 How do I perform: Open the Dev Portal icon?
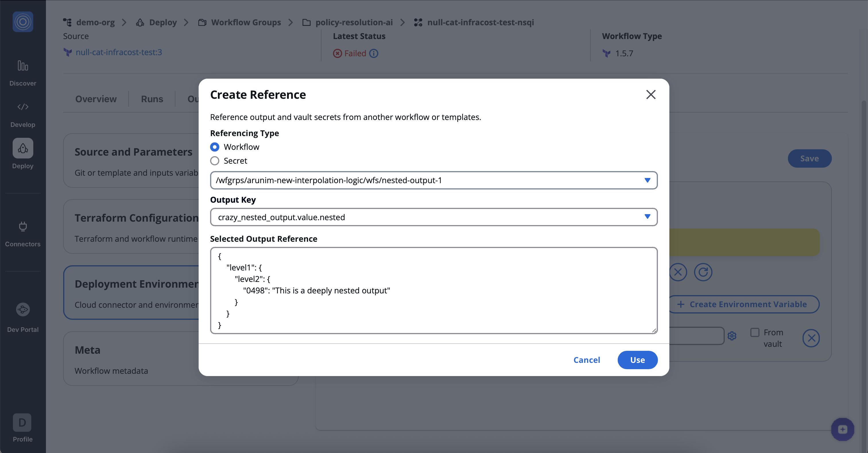pos(23,309)
